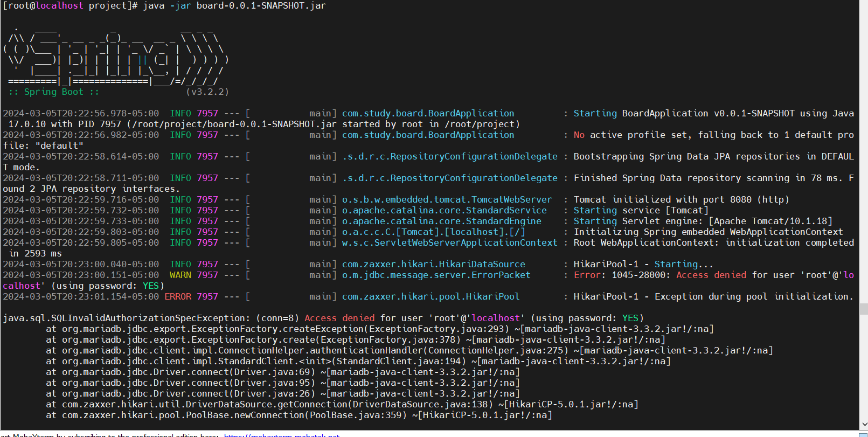Screen dimensions: 868x437
Task: Click 'Exception during pool initialization.' message
Action: [714, 297]
